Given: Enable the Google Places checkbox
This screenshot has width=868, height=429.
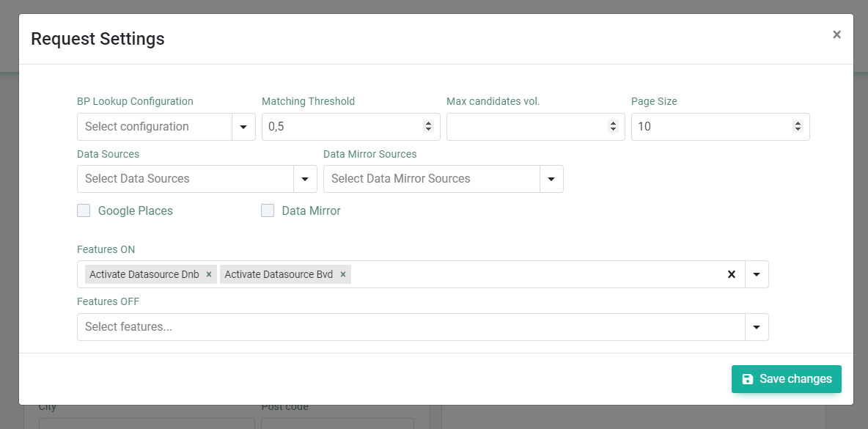Looking at the screenshot, I should tap(84, 210).
